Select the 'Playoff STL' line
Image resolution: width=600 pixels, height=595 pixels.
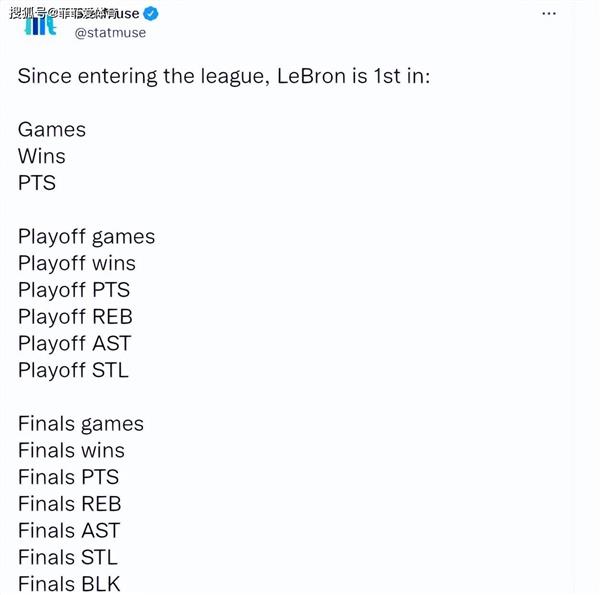tap(73, 371)
